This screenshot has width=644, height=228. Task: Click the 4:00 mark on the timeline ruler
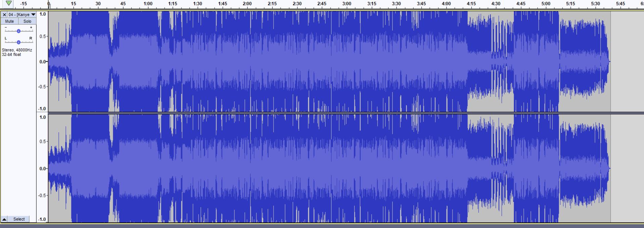pyautogui.click(x=446, y=4)
